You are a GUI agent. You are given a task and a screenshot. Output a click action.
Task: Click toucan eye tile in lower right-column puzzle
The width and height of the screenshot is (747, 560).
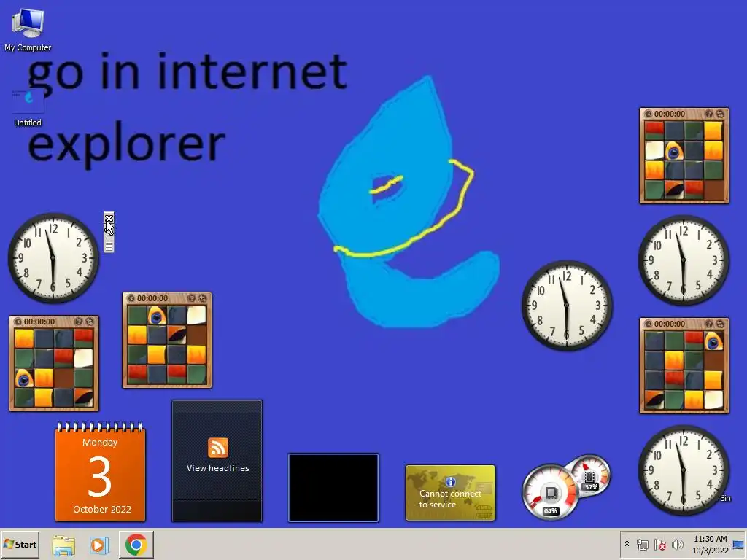(713, 341)
